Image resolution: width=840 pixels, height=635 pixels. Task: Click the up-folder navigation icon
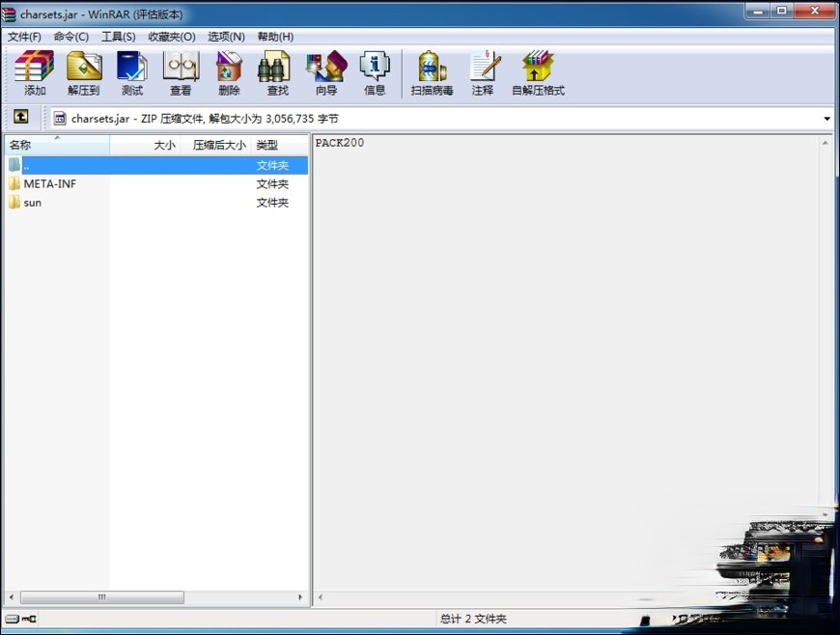tap(21, 116)
